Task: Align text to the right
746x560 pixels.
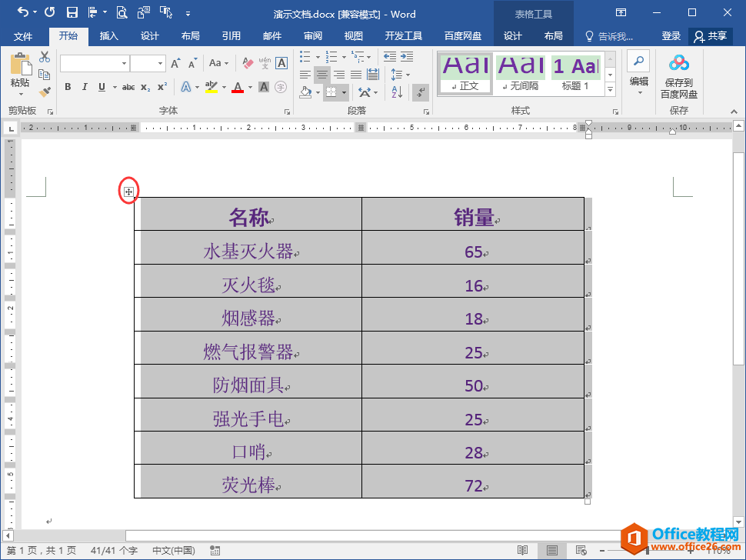Action: pos(339,75)
